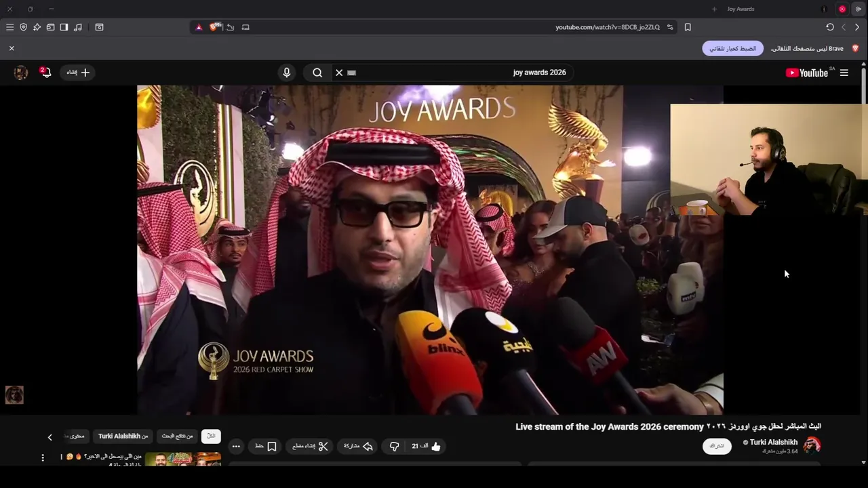Click the Brave Rewards triangle icon
This screenshot has height=488, width=868.
pyautogui.click(x=199, y=27)
